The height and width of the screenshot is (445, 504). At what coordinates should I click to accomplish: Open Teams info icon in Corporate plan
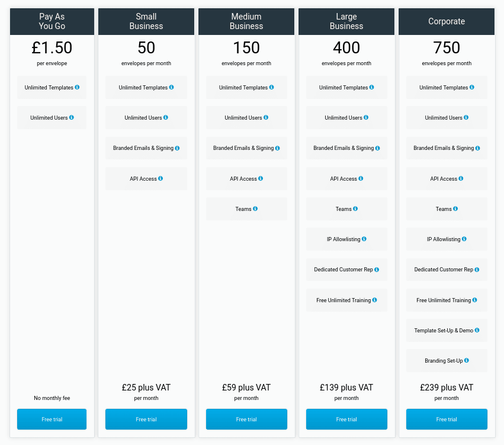[x=455, y=209]
